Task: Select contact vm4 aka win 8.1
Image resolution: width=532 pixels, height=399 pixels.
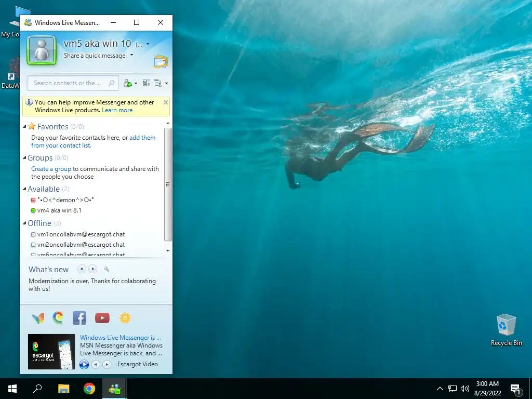Action: 59,210
